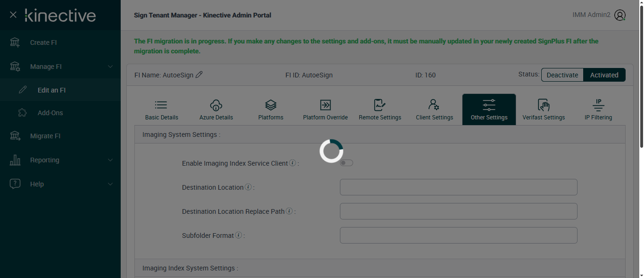Expand the Manage FI menu chevron
Image resolution: width=644 pixels, height=278 pixels.
110,67
